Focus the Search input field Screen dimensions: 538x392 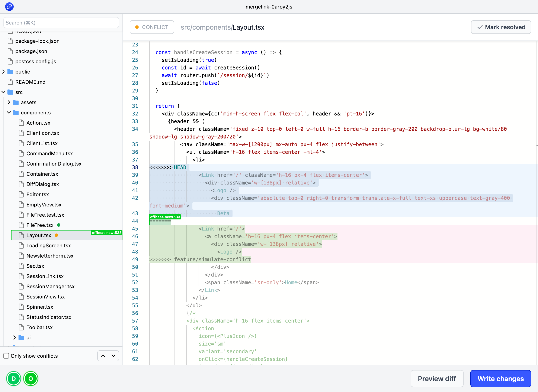[x=61, y=23]
